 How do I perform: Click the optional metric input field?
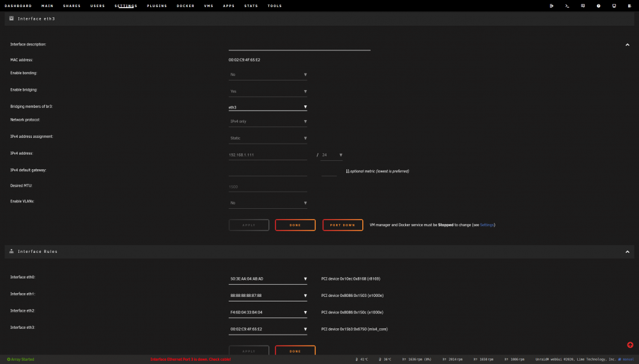(x=329, y=171)
